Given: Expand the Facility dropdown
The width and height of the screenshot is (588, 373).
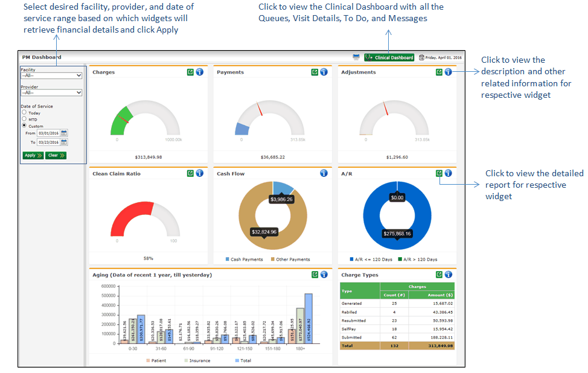Looking at the screenshot, I should pyautogui.click(x=51, y=75).
